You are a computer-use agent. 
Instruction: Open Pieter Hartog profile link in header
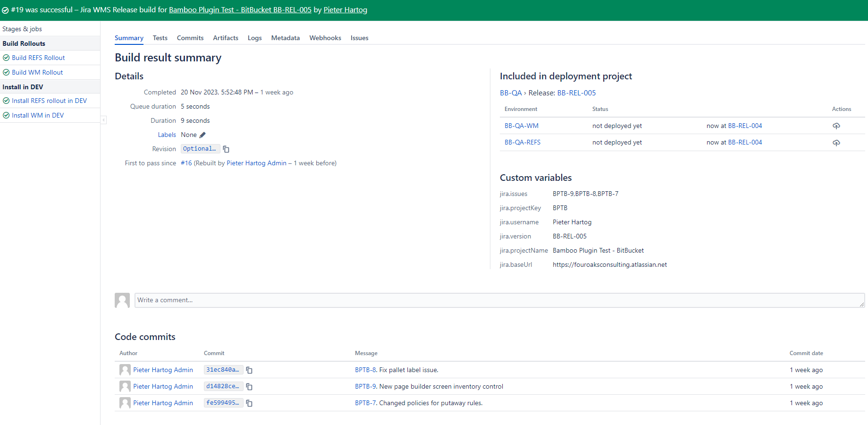coord(345,10)
